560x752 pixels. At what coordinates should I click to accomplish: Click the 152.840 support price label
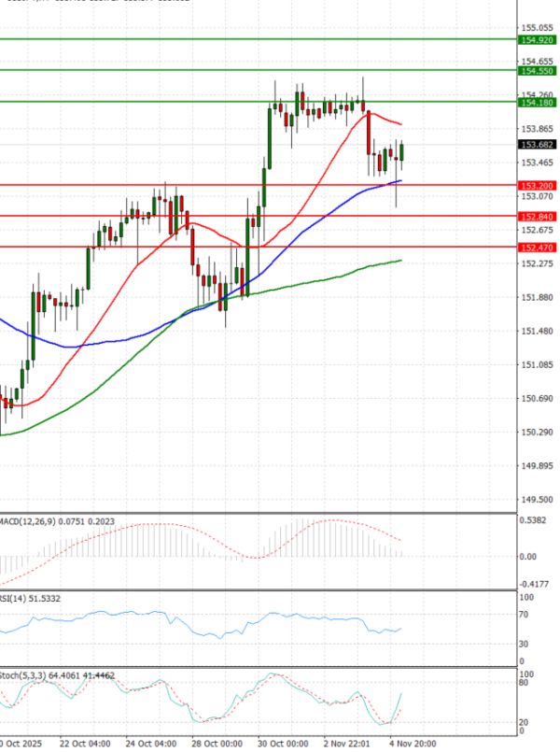click(x=537, y=217)
